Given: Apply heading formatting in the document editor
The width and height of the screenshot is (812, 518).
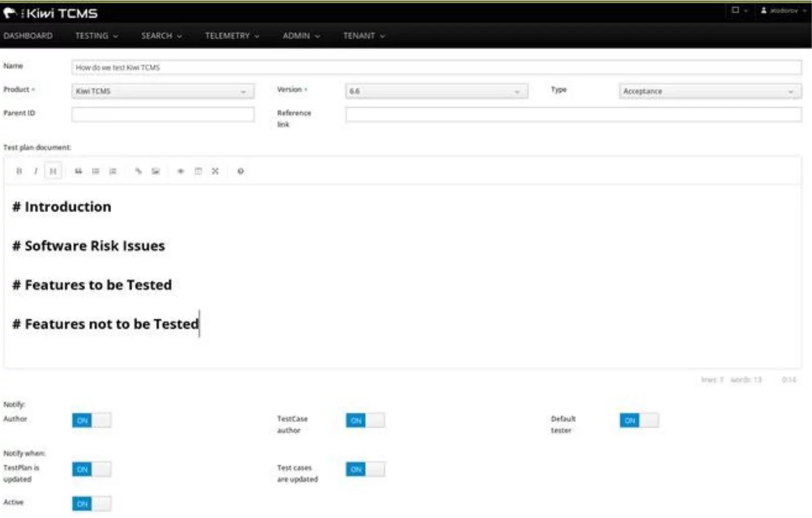Looking at the screenshot, I should click(53, 171).
